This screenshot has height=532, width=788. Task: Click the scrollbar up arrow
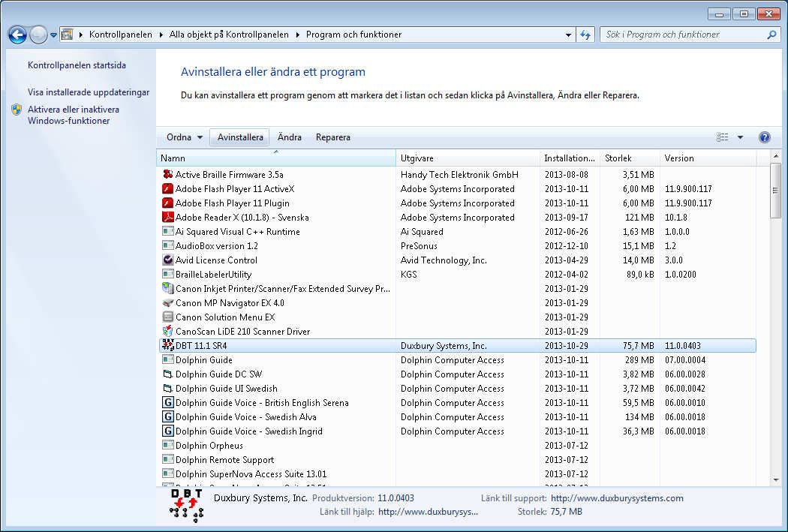[775, 157]
